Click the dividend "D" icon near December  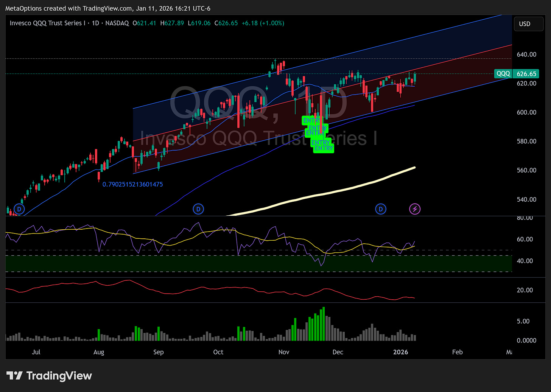[381, 209]
